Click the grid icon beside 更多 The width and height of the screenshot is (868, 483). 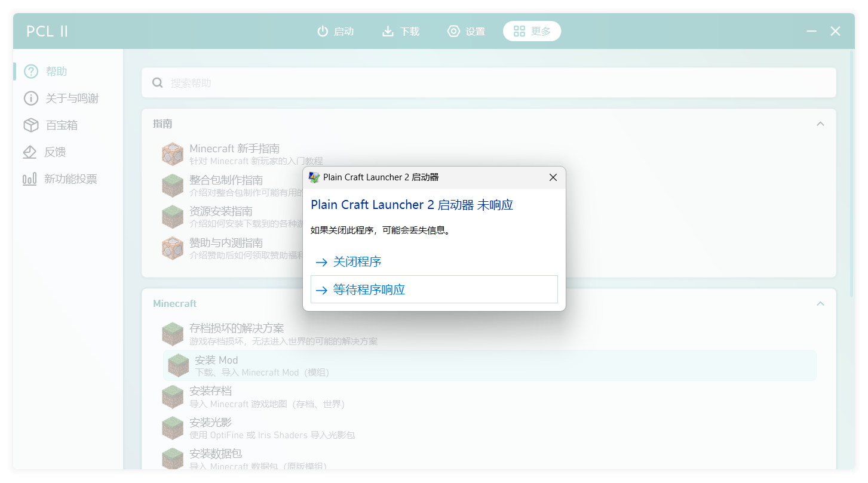(519, 31)
